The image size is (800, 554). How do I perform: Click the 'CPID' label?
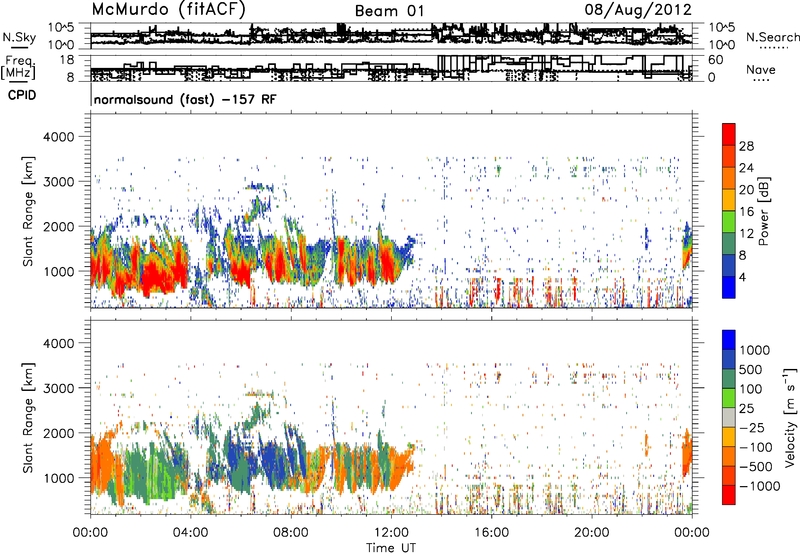[22, 95]
